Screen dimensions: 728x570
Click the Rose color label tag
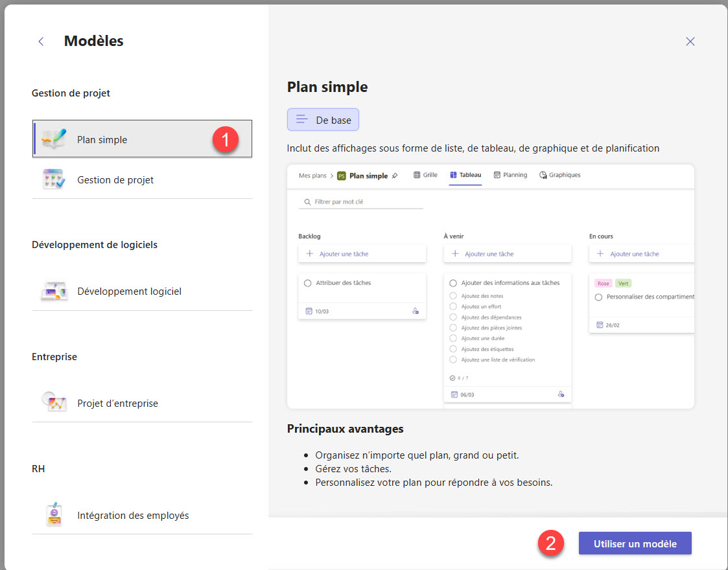(x=603, y=283)
